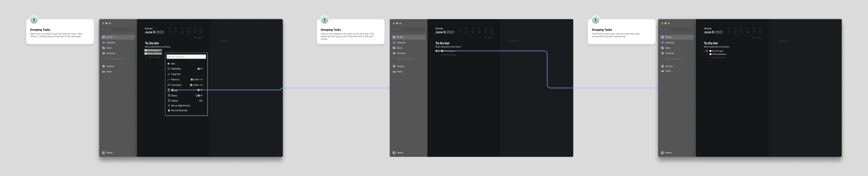Click Personal home icon in middle window sidebar
Image resolution: width=868 pixels, height=176 pixels.
pyautogui.click(x=394, y=53)
